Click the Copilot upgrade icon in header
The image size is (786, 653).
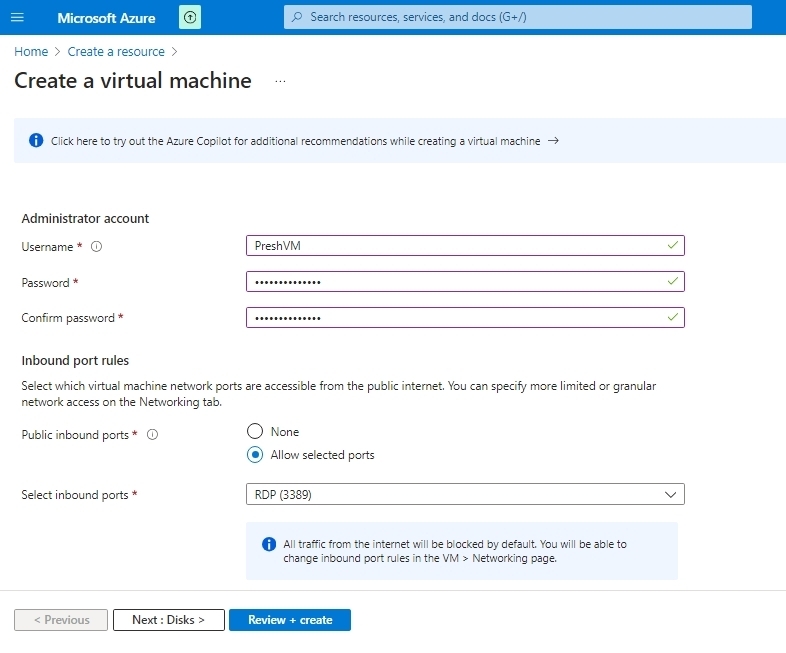pos(190,17)
